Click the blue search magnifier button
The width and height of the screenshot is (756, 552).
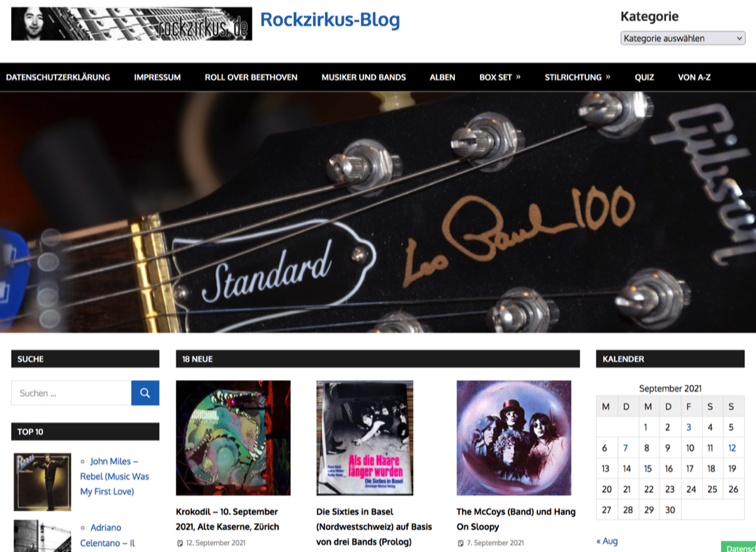(x=145, y=393)
